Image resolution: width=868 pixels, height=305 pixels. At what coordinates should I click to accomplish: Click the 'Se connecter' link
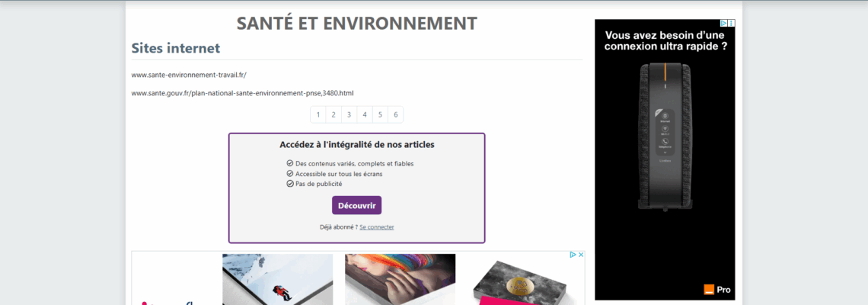point(377,227)
